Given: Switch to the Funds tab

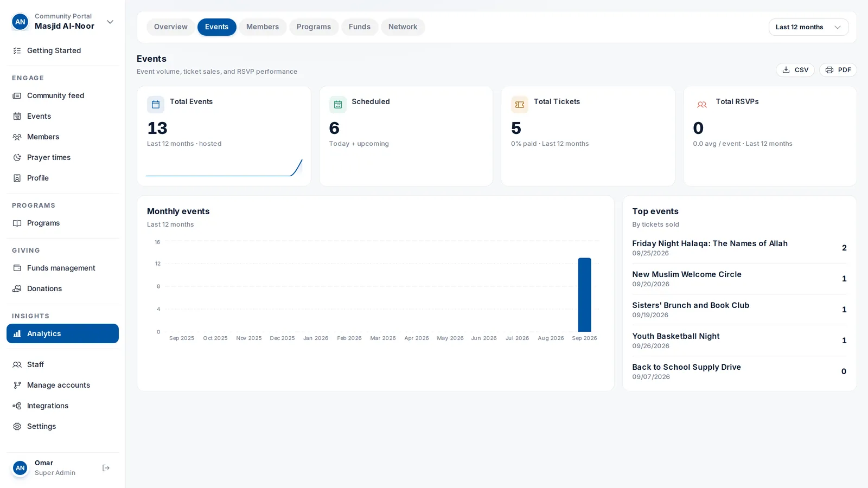Looking at the screenshot, I should tap(360, 27).
